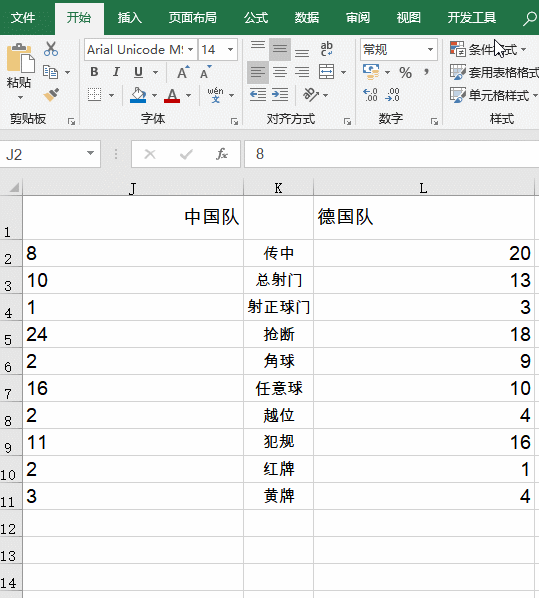Click the Cut scissors icon
This screenshot has width=539, height=598.
(51, 49)
